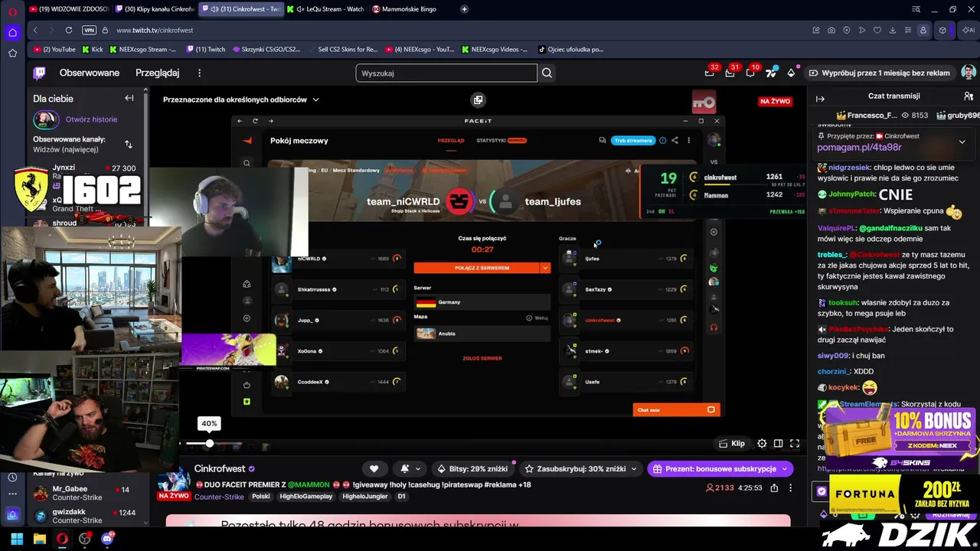This screenshot has height=551, width=980.
Task: Open the Skrzynki CS:GO/CS2 bookmark
Action: pos(266,49)
